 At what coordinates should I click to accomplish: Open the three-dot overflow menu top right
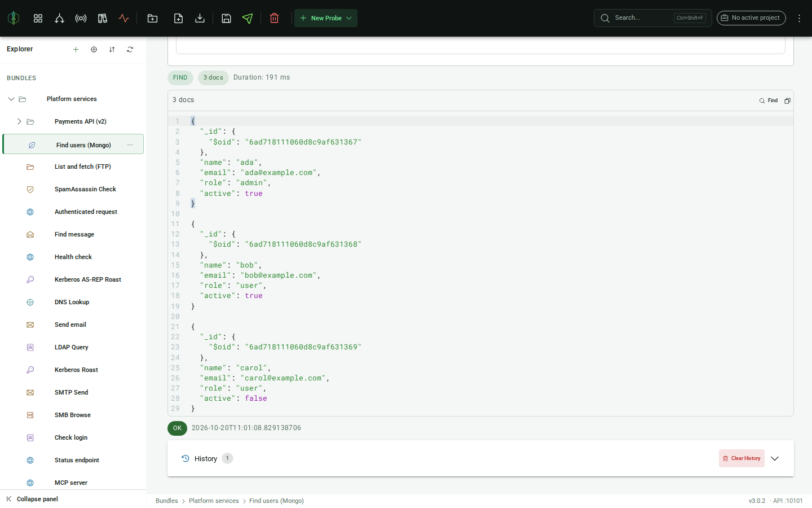(x=799, y=18)
